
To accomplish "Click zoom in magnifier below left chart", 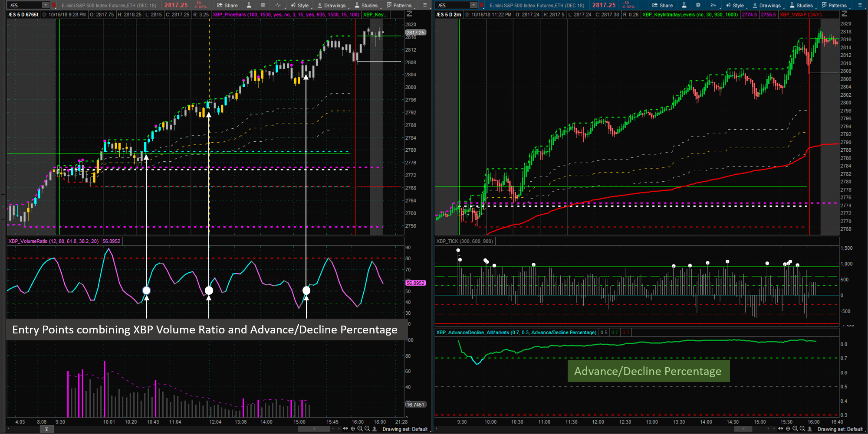I will [360, 429].
